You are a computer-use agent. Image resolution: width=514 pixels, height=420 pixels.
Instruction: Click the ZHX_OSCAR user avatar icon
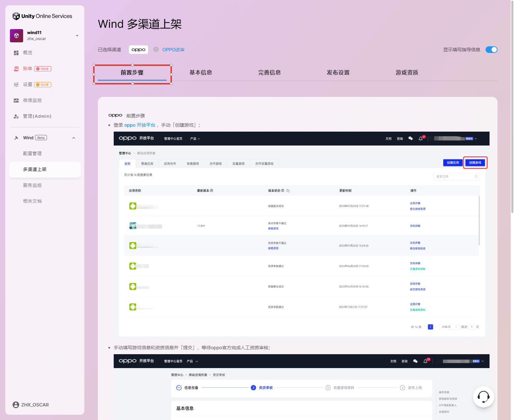coord(16,405)
